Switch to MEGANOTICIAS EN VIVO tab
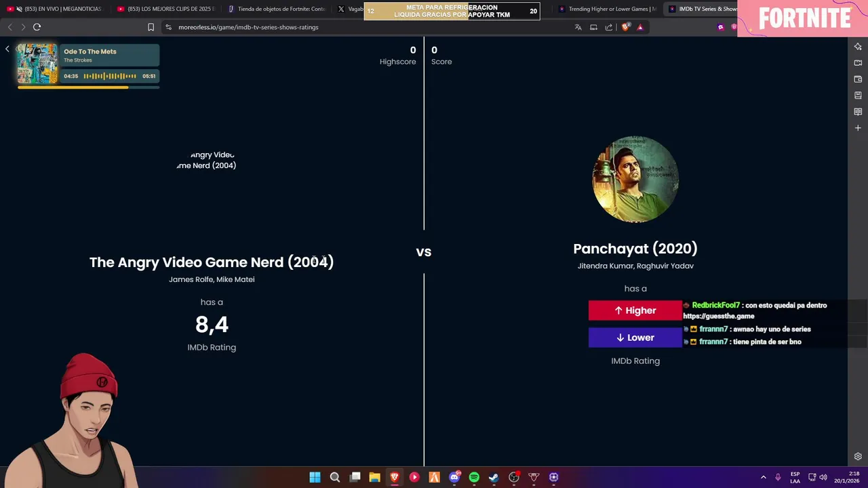 coord(54,9)
